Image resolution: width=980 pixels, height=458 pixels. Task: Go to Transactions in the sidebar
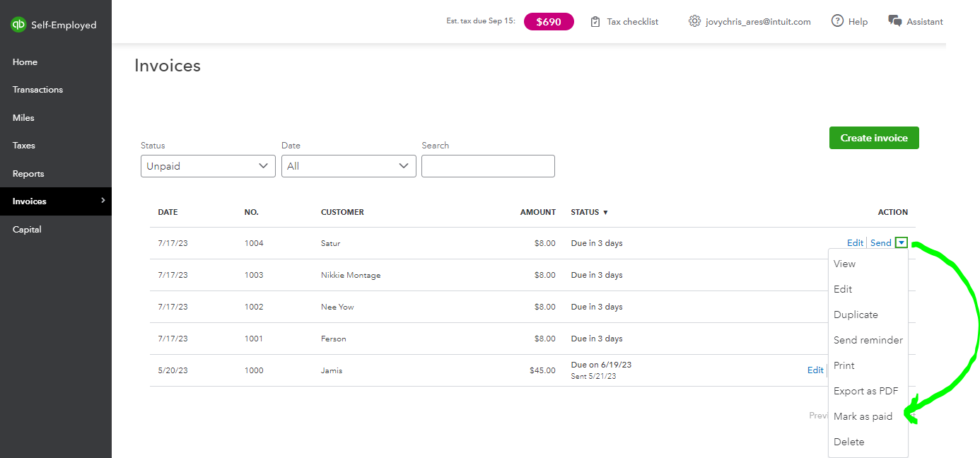coord(37,90)
